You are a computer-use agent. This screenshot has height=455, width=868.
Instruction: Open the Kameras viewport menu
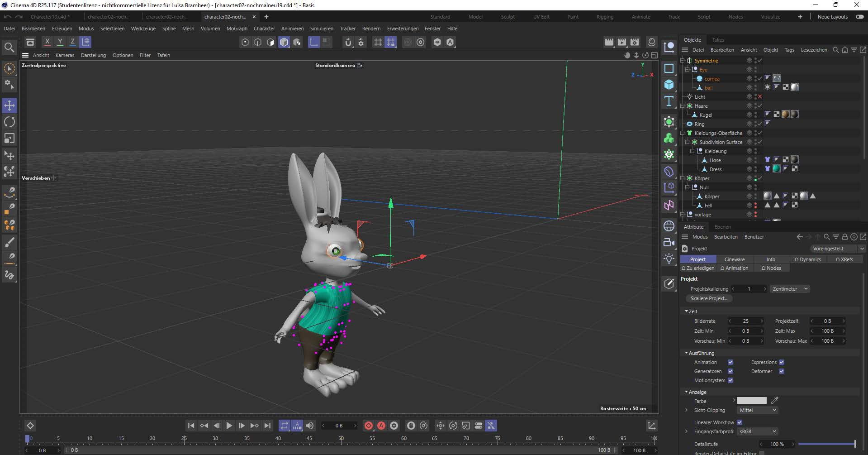coord(65,55)
